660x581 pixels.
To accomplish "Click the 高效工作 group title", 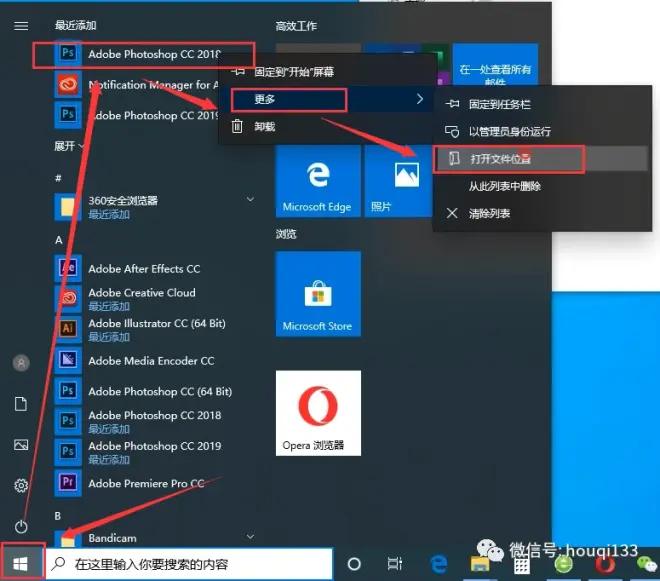I will [x=296, y=26].
